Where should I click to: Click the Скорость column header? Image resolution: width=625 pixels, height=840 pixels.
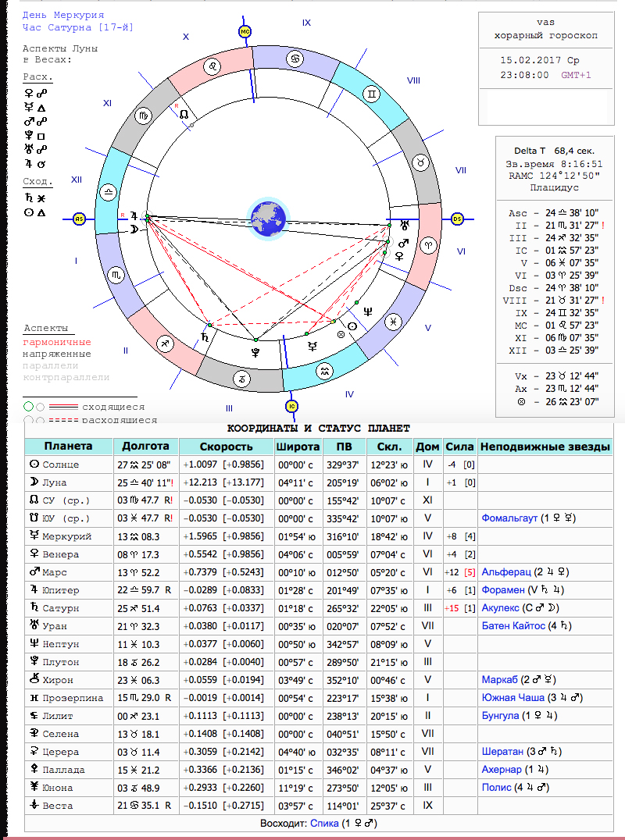point(227,447)
